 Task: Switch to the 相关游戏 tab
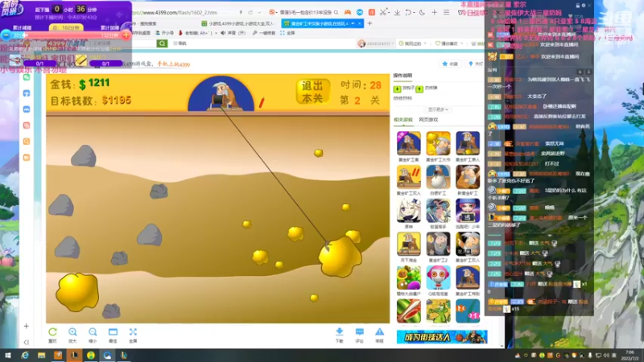pyautogui.click(x=403, y=120)
